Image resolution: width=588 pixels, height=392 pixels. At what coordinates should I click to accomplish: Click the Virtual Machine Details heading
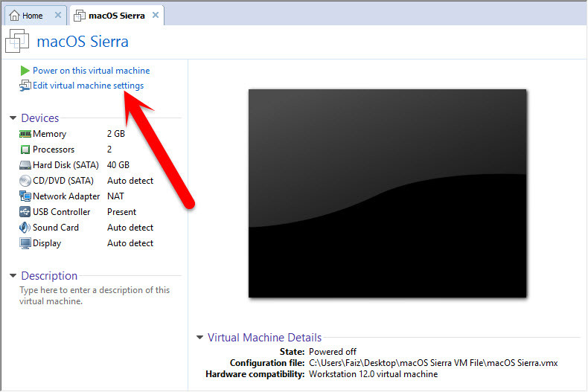(264, 338)
